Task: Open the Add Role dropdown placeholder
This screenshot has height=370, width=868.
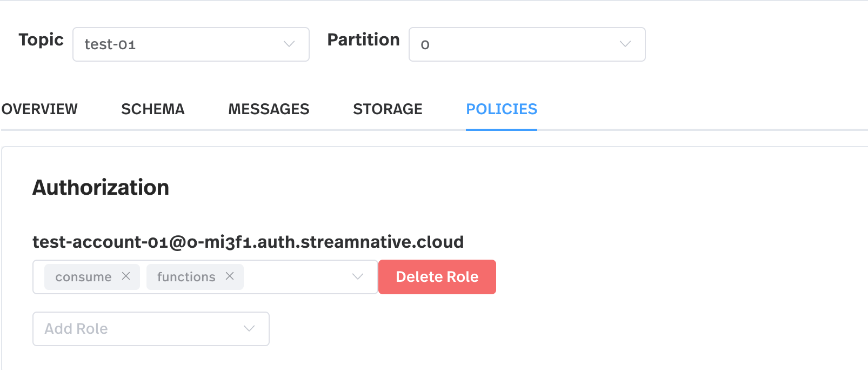Action: pos(135,329)
